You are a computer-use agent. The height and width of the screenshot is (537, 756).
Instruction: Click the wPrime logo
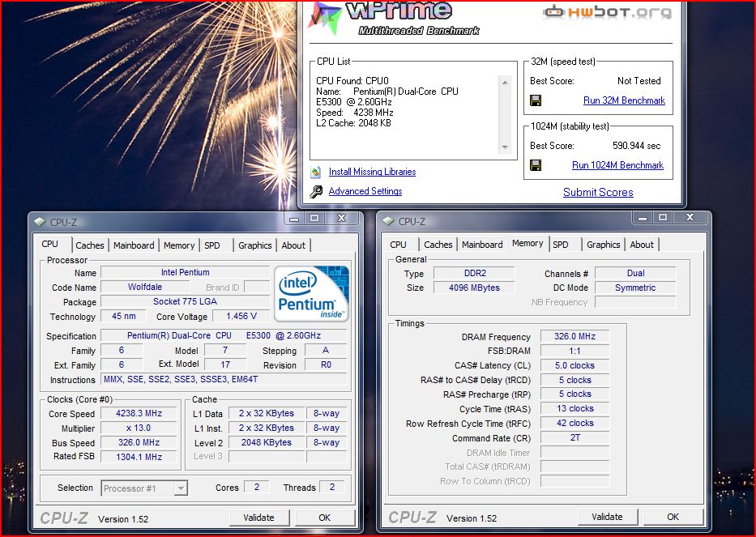click(x=394, y=19)
